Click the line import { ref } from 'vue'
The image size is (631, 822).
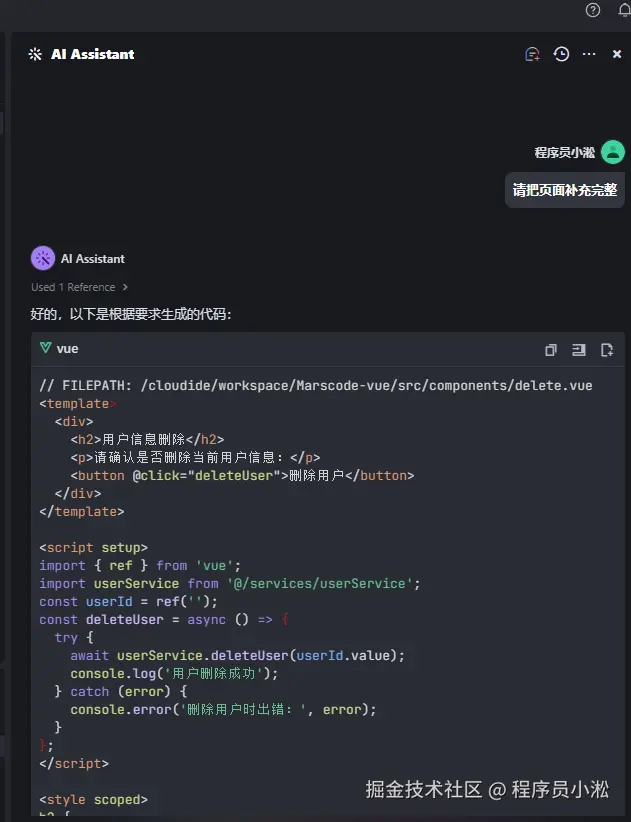140,566
